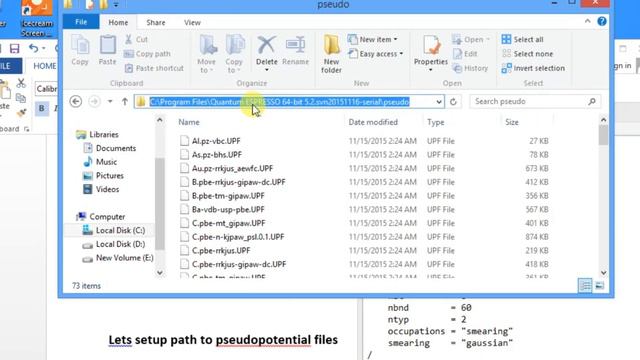Switch to Large icons view in status bar
Screen dimensions: 640x360
599,285
